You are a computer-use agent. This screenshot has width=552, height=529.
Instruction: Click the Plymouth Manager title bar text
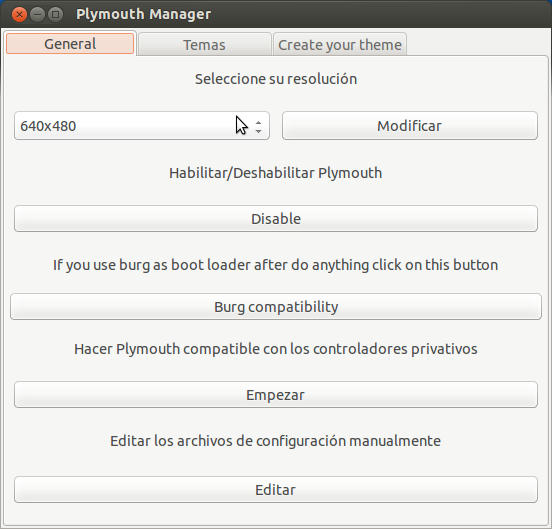(143, 14)
